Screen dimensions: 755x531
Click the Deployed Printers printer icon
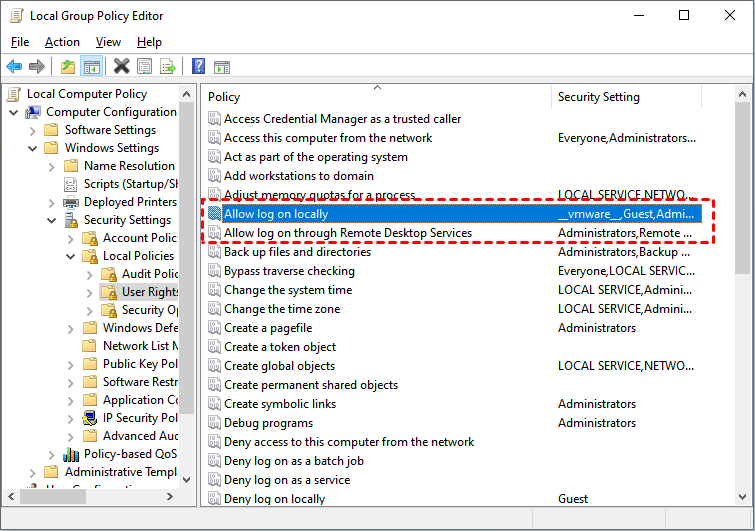pyautogui.click(x=71, y=202)
